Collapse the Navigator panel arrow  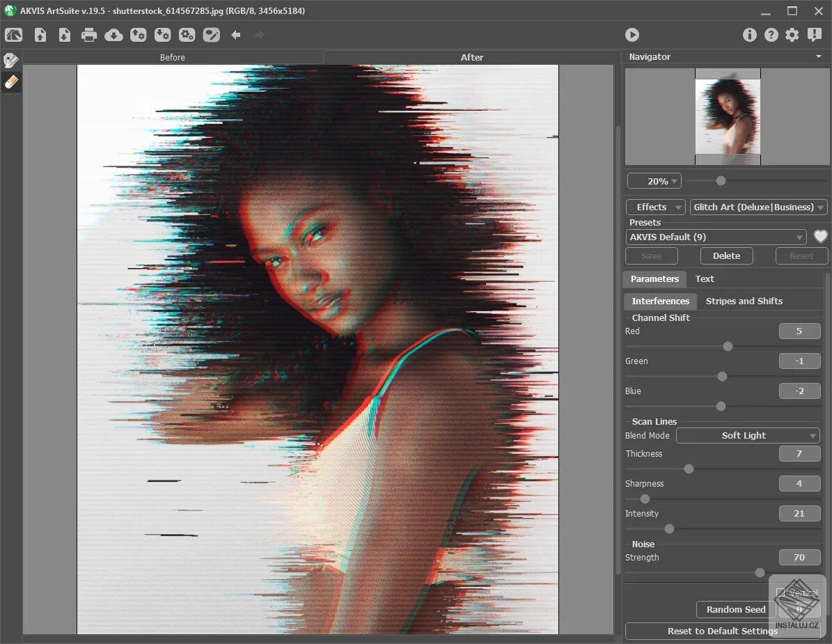click(x=819, y=56)
